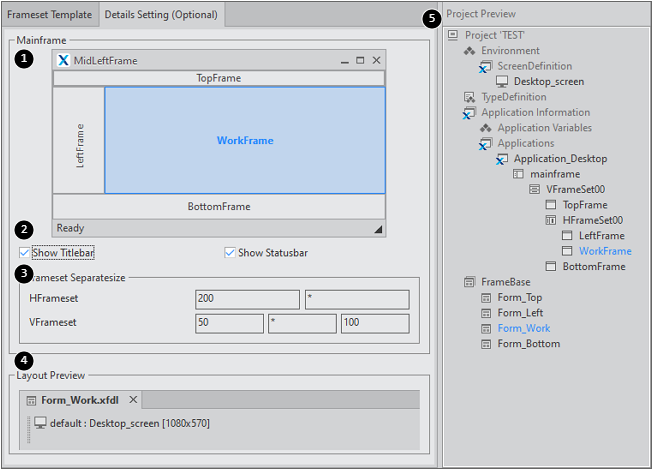Click the ScreenDefinition node icon

[x=485, y=66]
